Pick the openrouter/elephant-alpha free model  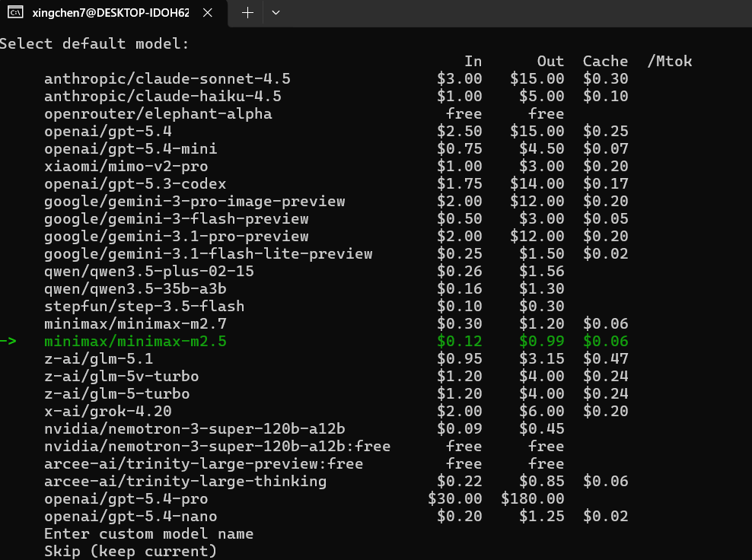tap(158, 114)
